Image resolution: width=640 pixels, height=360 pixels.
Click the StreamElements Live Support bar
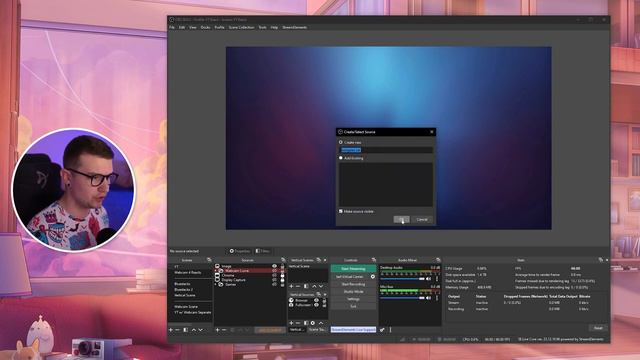pos(353,329)
